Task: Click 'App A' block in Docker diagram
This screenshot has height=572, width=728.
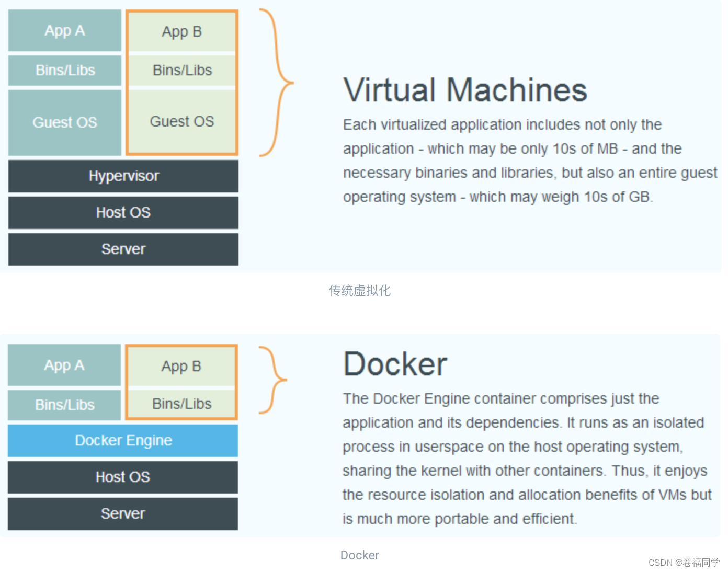Action: [x=64, y=365]
